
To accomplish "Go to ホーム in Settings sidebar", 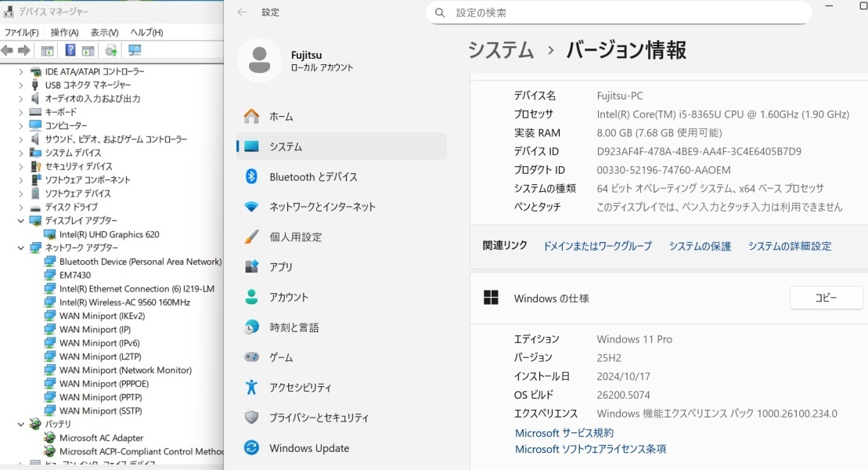I will [281, 117].
